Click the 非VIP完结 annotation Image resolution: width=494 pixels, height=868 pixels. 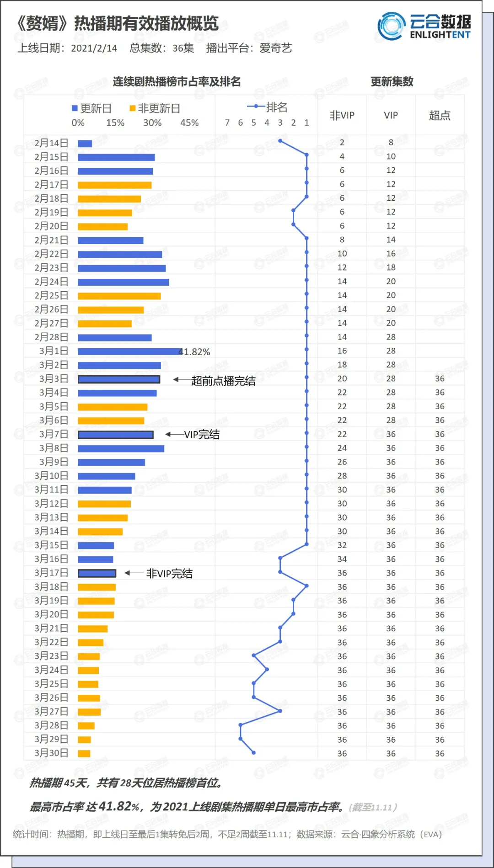coord(169,574)
